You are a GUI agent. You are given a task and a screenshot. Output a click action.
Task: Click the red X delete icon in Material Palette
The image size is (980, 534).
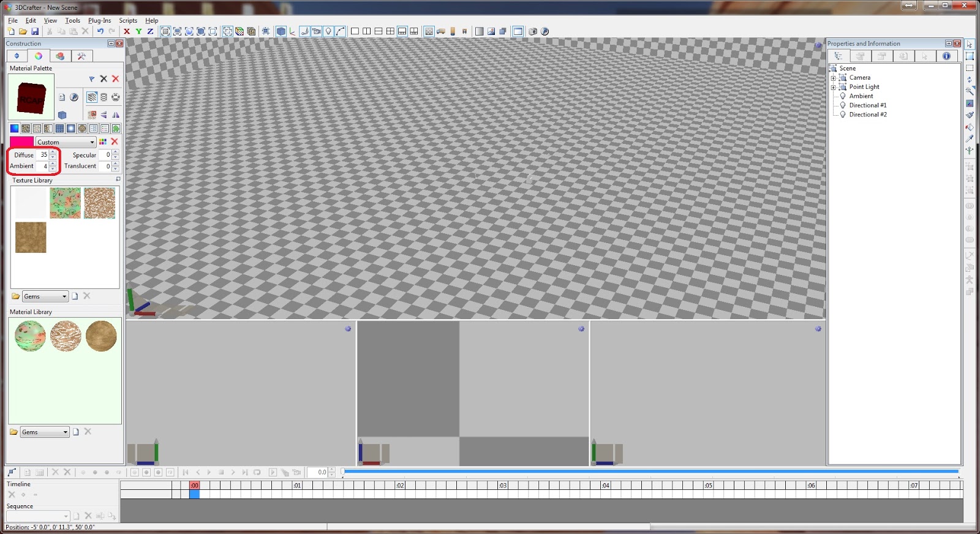[115, 79]
